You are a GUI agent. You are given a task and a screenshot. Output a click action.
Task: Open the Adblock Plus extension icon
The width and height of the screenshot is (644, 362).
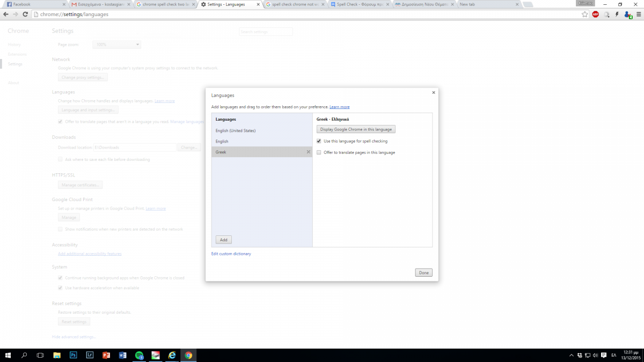coord(596,14)
